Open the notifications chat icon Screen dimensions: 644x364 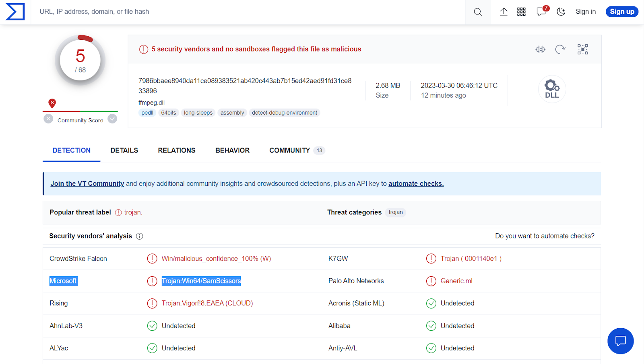tap(542, 11)
